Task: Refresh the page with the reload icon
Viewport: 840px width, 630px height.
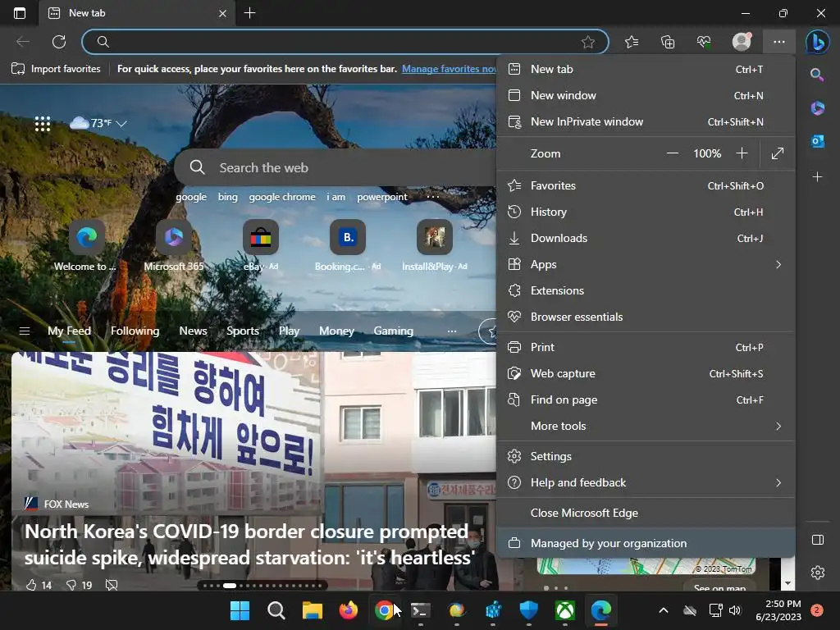Action: 59,42
